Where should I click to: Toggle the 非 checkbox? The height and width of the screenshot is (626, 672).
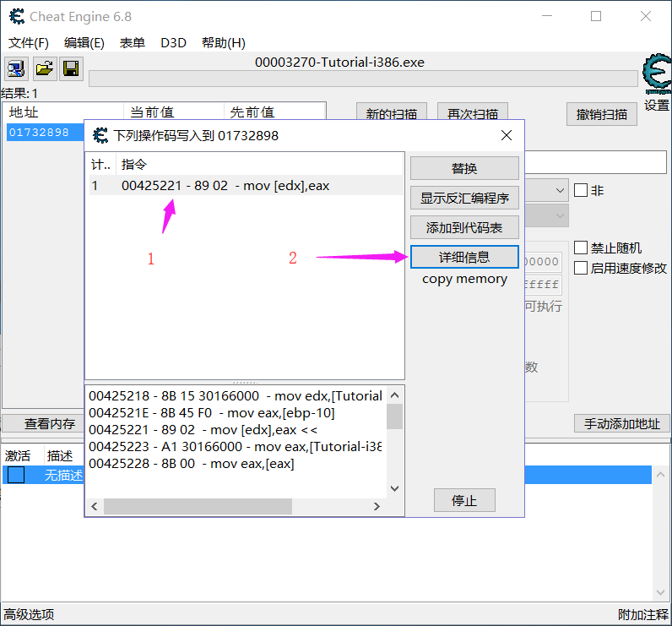click(580, 190)
